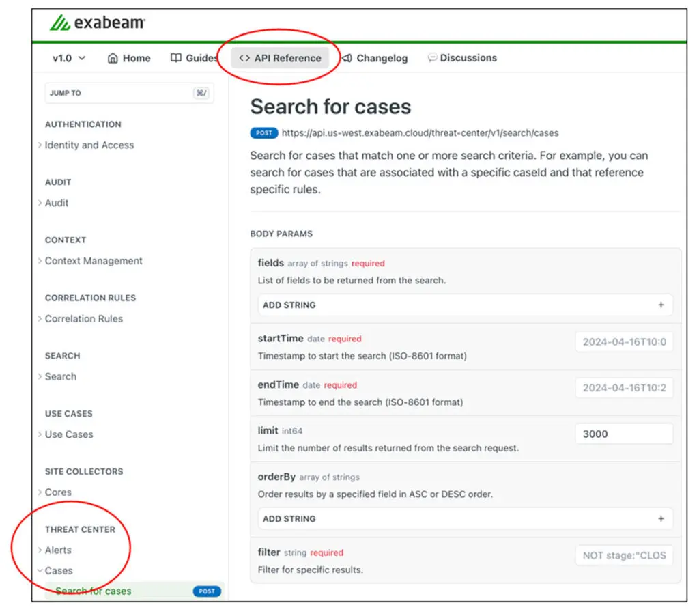
Task: Expand the Identity and Access section
Action: pos(89,145)
